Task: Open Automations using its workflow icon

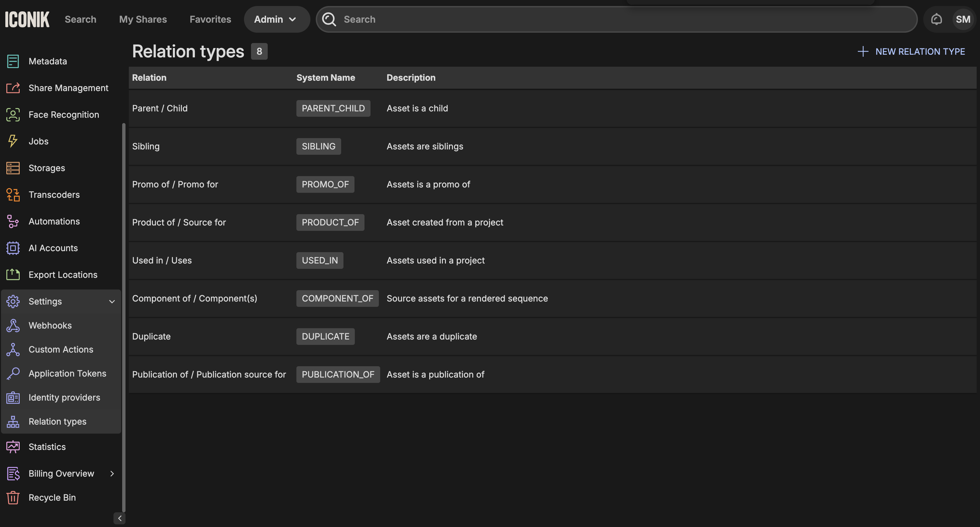Action: point(13,221)
